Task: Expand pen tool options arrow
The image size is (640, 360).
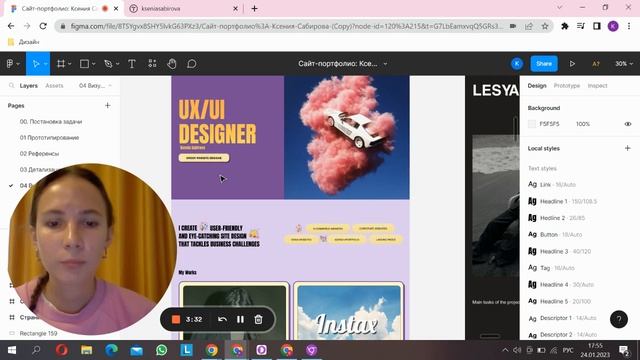Action: 118,64
